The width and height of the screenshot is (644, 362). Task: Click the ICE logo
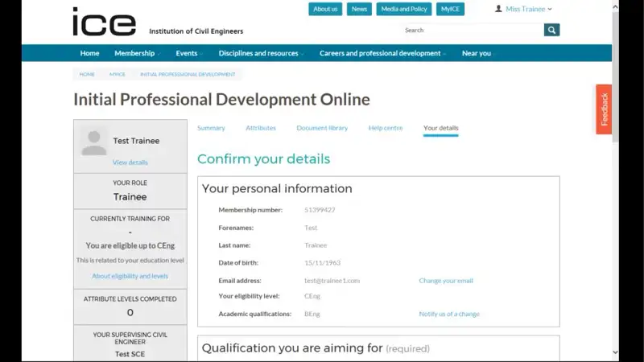point(105,22)
